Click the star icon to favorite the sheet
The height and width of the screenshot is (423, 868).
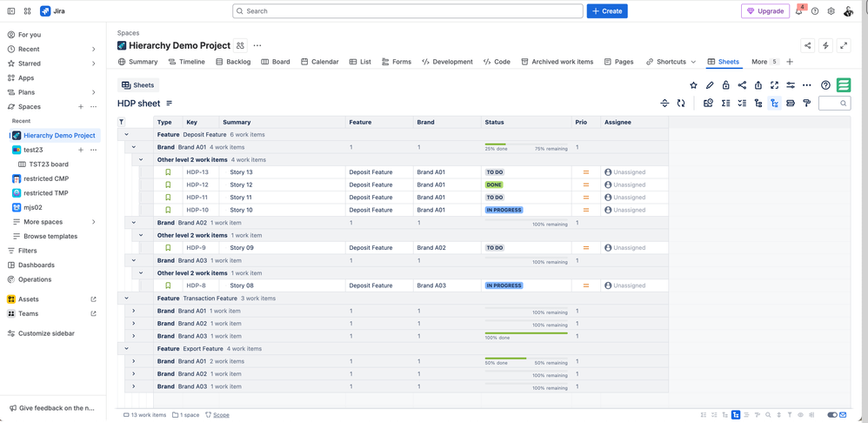pyautogui.click(x=693, y=85)
